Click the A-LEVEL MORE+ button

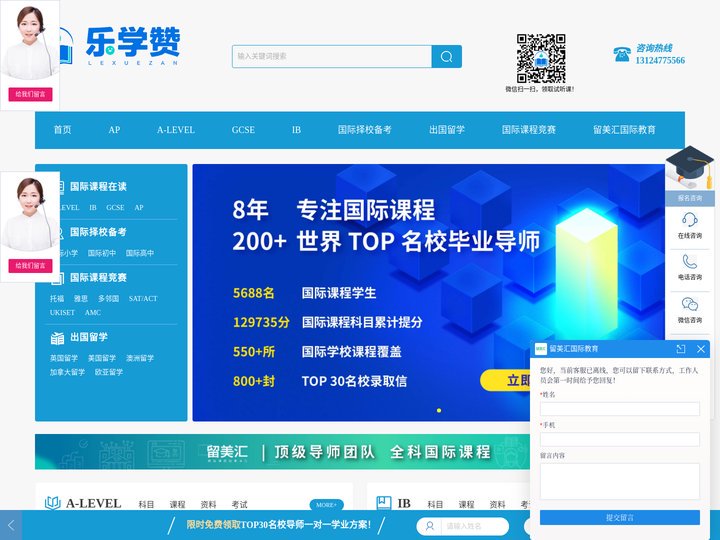tap(326, 505)
